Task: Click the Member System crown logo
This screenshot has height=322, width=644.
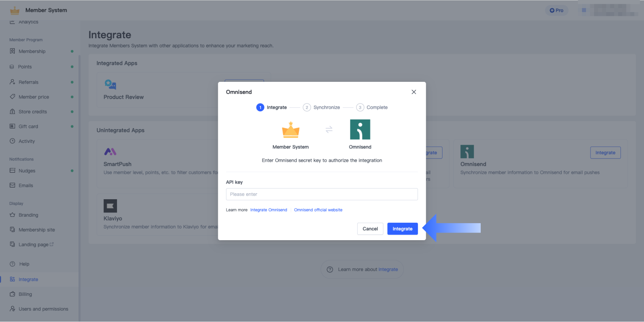Action: tap(15, 10)
